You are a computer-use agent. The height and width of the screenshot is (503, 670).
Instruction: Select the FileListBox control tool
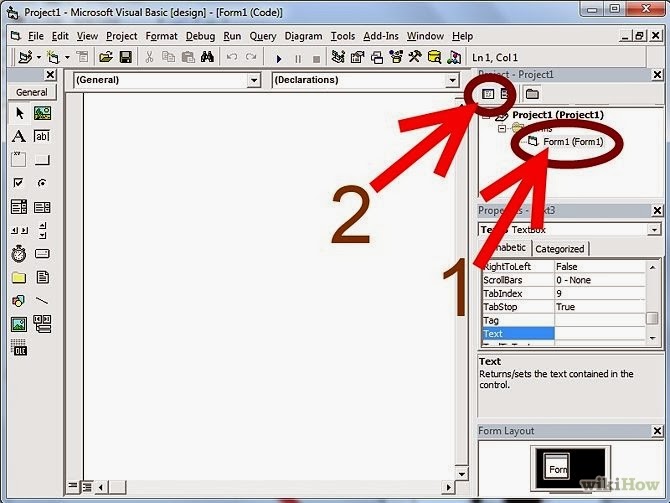point(42,277)
